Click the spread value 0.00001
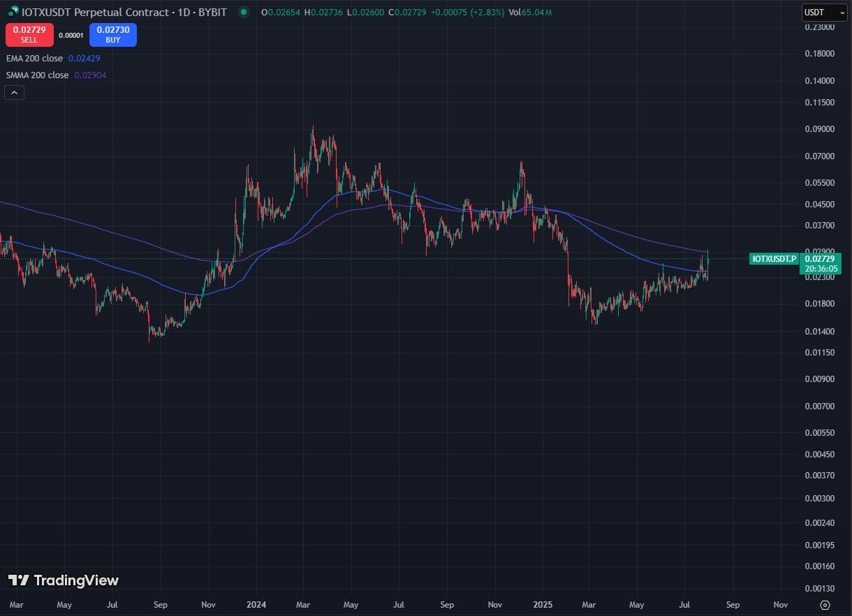 tap(71, 34)
